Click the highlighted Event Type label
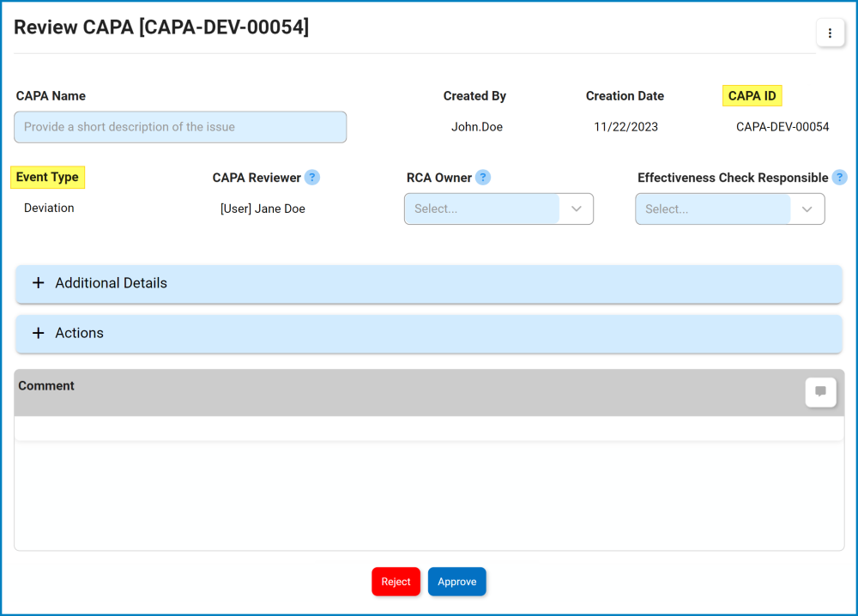The image size is (858, 616). pyautogui.click(x=47, y=177)
